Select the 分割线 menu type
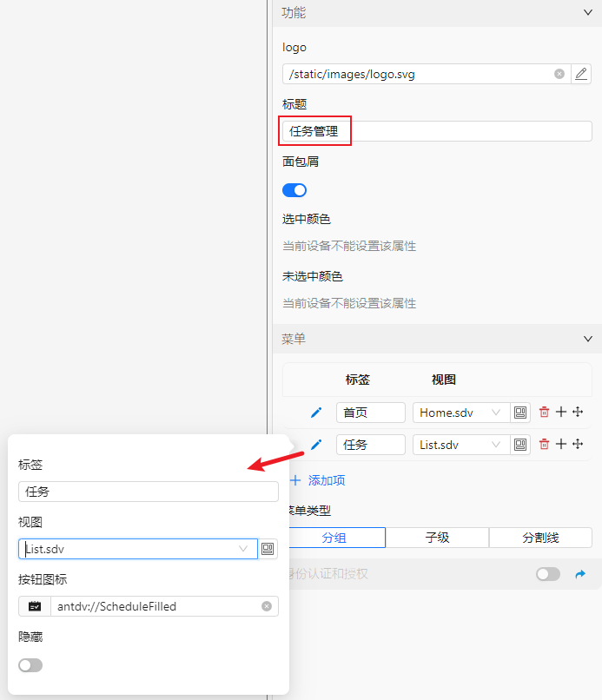 [x=540, y=538]
